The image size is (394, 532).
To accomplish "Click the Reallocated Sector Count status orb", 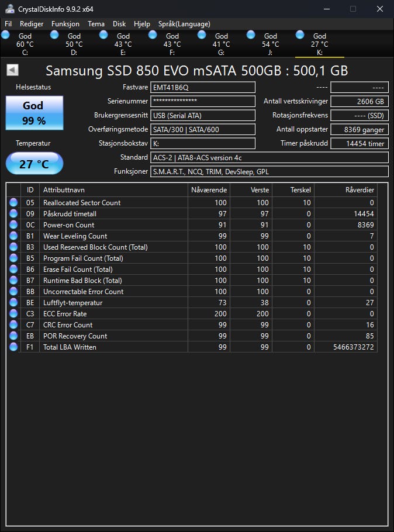I will coord(13,202).
